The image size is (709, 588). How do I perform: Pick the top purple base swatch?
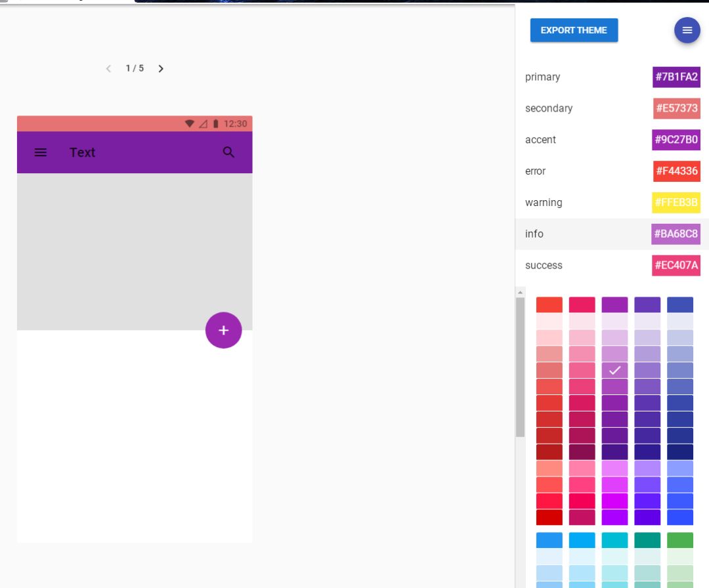614,304
